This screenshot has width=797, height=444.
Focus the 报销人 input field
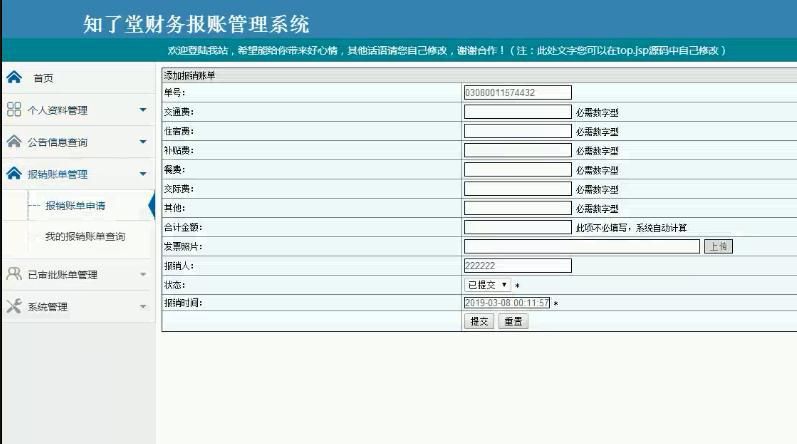(517, 265)
